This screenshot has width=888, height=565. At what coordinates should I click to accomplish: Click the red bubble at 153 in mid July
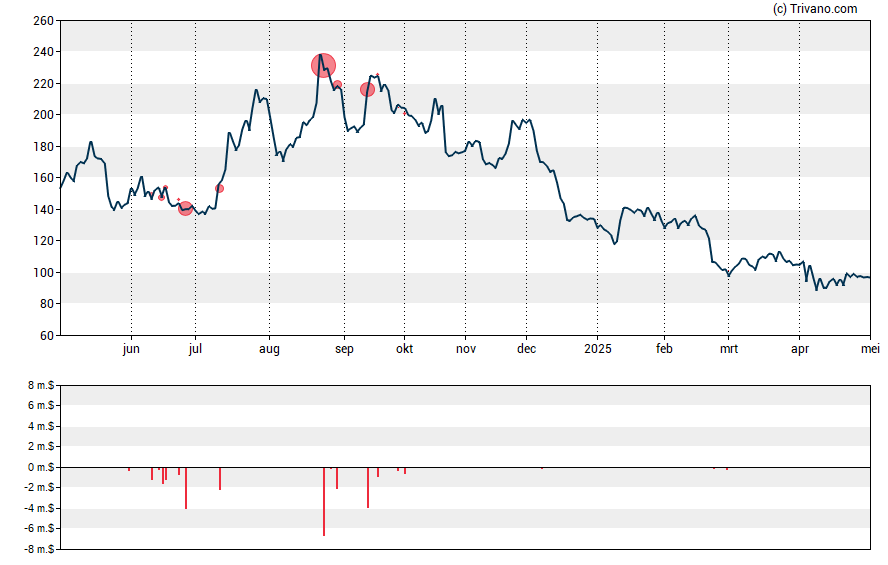tap(220, 189)
